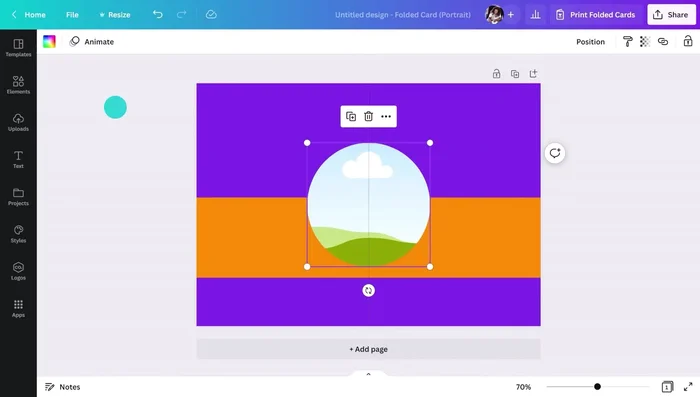Click the Animate button
700x397 pixels.
click(x=92, y=42)
